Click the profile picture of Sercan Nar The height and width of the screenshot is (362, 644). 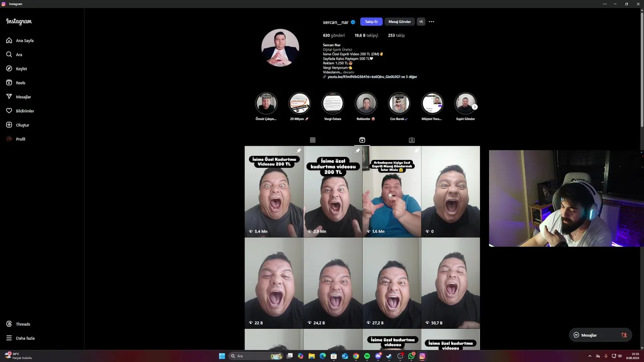coord(280,48)
